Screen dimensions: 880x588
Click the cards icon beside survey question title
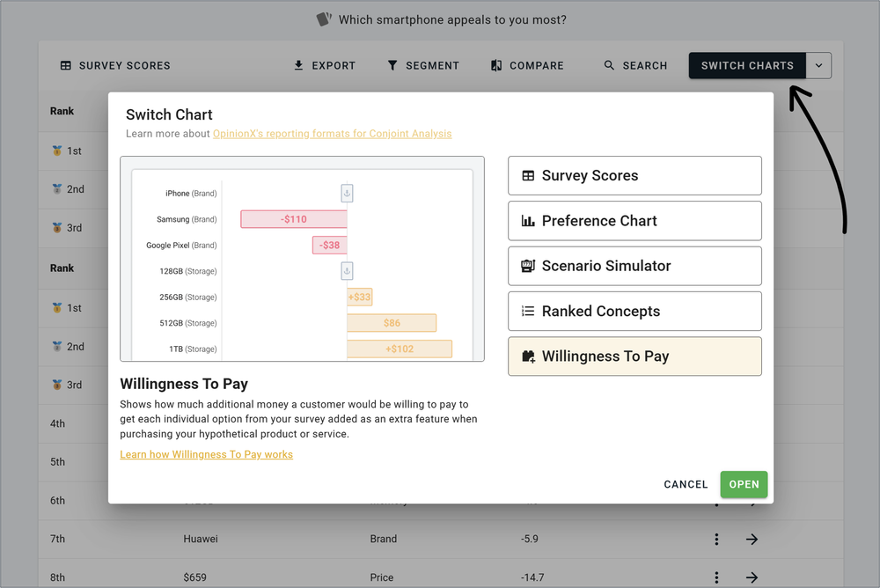pos(325,19)
